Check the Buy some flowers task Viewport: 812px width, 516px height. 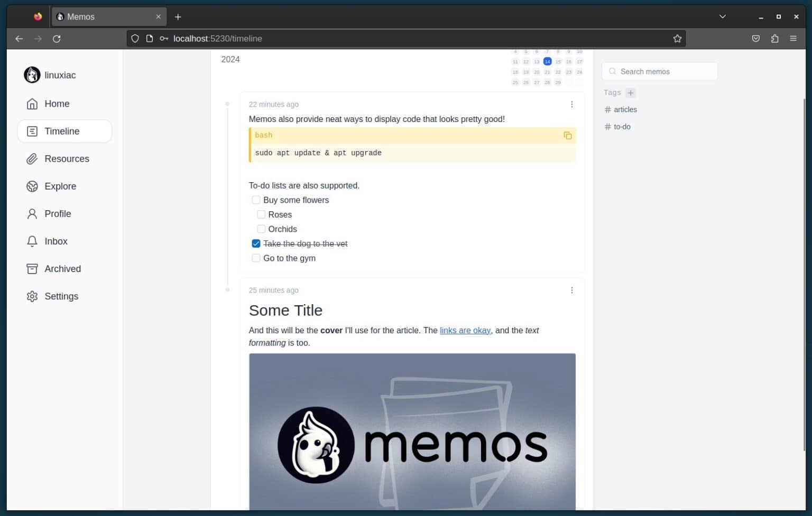[x=256, y=200]
